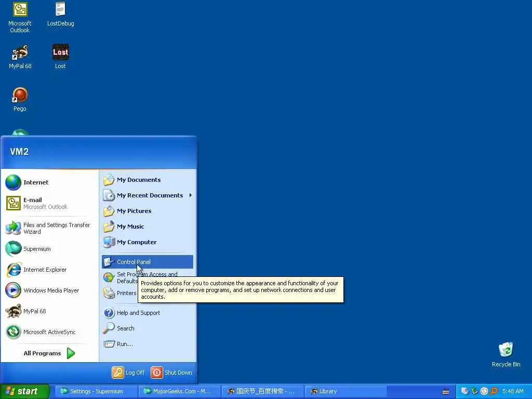Select MyPal 68 desktop shortcut
This screenshot has height=399, width=532.
pos(20,57)
